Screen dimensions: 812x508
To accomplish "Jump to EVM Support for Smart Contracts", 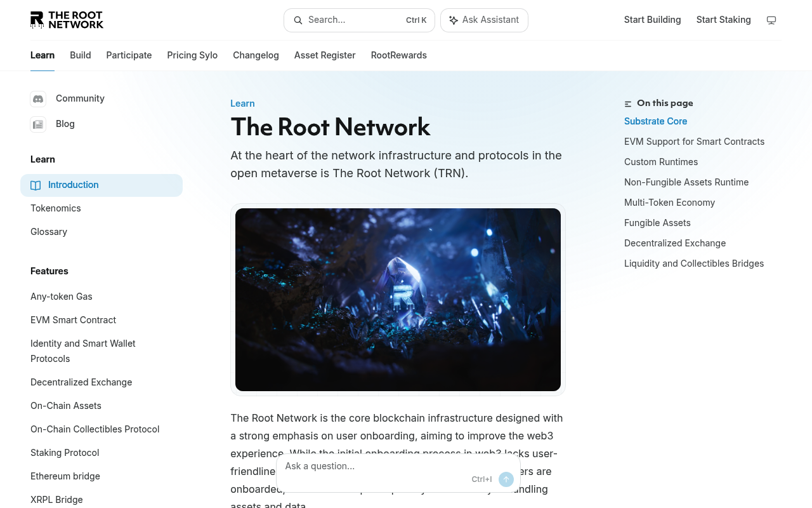I will tap(694, 142).
